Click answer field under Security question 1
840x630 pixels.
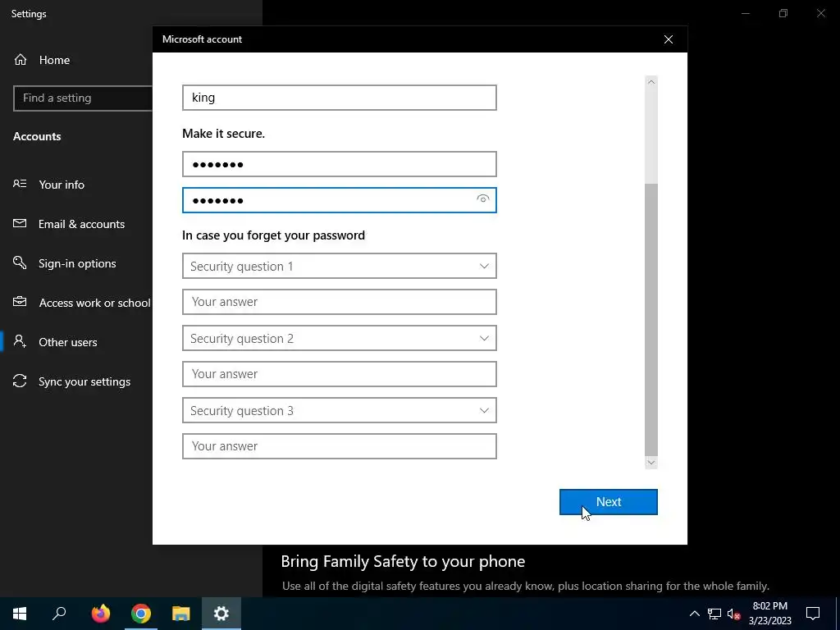click(x=339, y=302)
